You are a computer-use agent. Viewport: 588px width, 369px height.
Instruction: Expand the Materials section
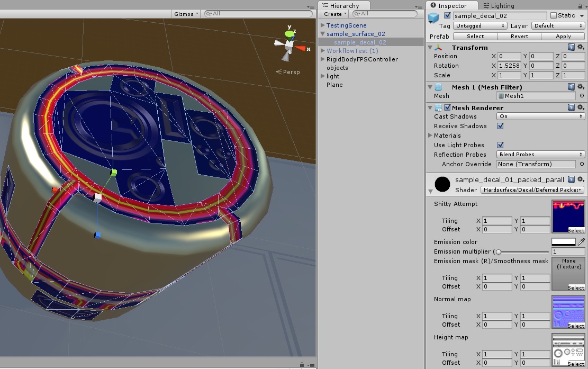click(430, 136)
